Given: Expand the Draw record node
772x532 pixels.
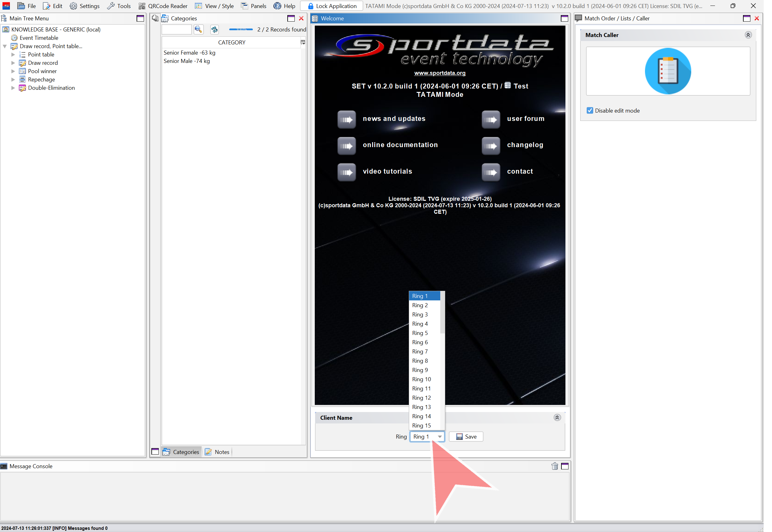Looking at the screenshot, I should tap(13, 63).
